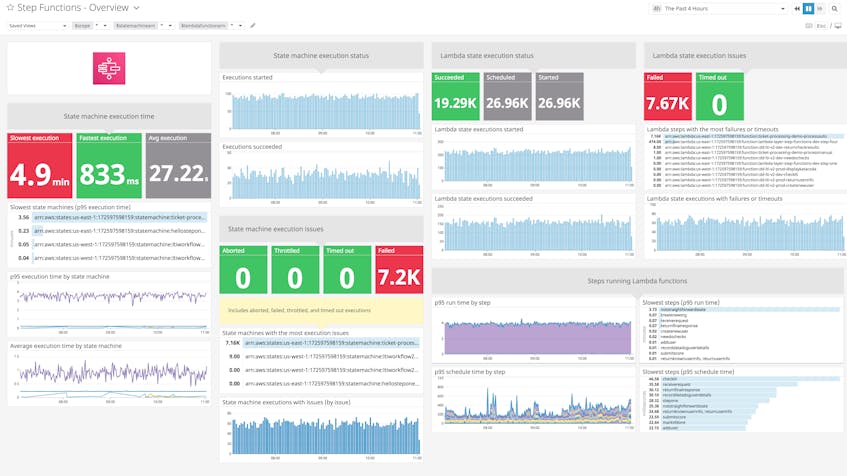Click the Timed out 0 tile under execution issues
This screenshot has height=476, width=847.
tap(347, 270)
